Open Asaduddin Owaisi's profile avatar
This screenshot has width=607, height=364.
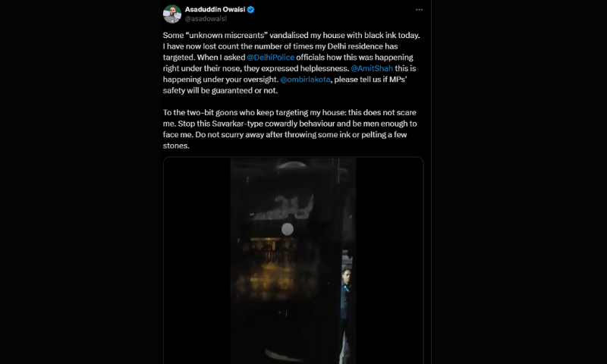[x=172, y=14]
